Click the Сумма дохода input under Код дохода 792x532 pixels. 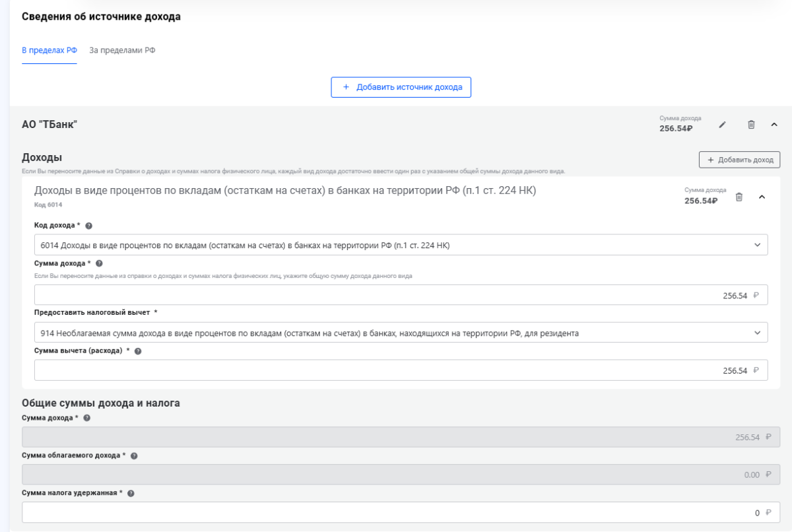click(401, 295)
